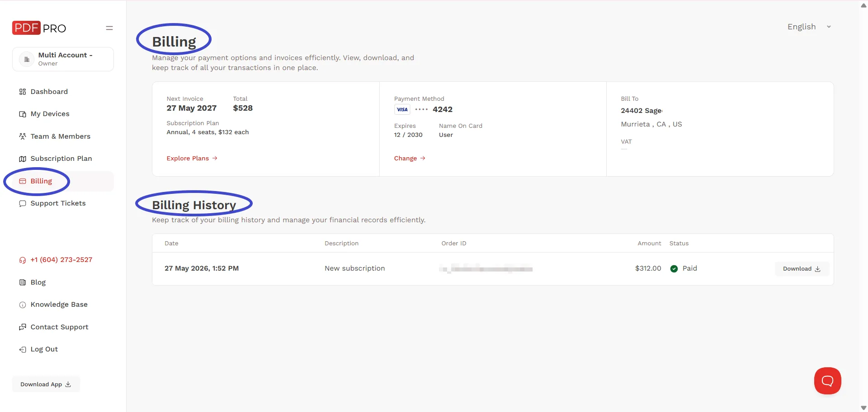Click the Support Tickets speech bubble icon

[x=23, y=204]
